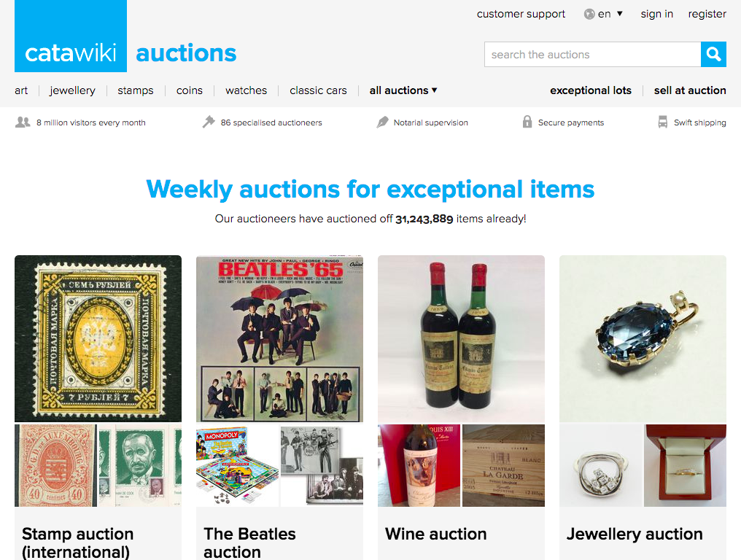Click the secure payments padlock icon
741x560 pixels.
pos(527,122)
